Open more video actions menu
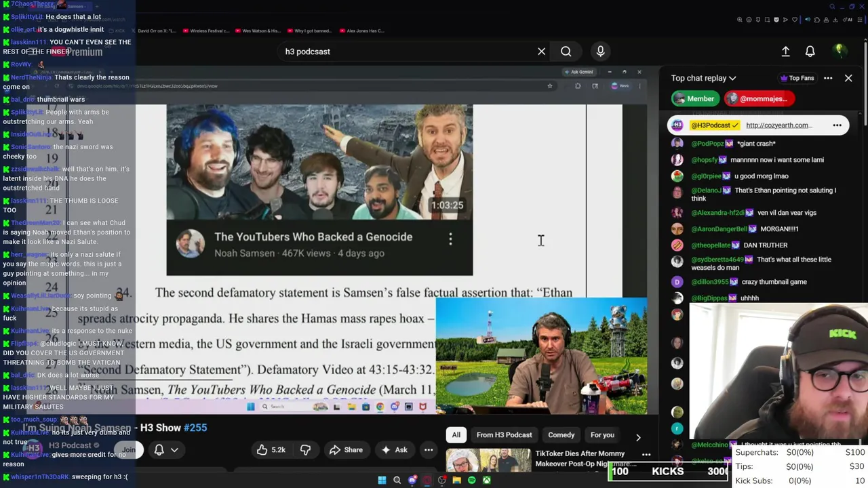This screenshot has width=868, height=488. click(429, 450)
